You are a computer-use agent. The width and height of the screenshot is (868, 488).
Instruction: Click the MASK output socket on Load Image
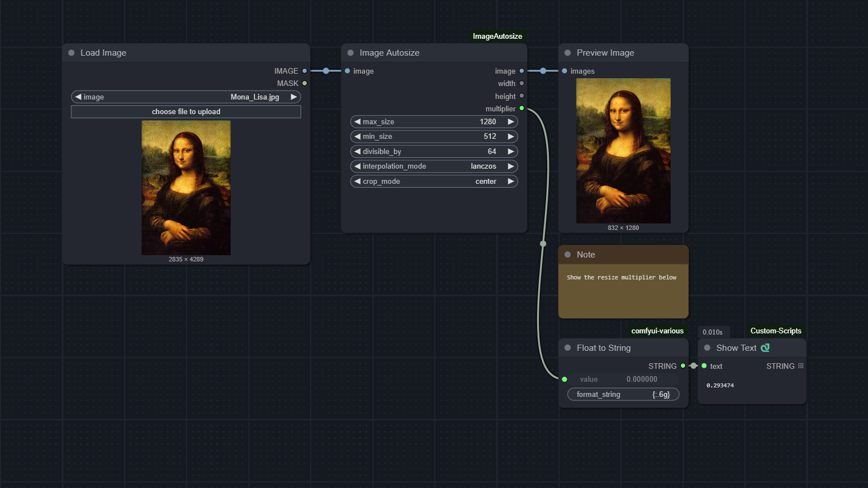pos(305,83)
